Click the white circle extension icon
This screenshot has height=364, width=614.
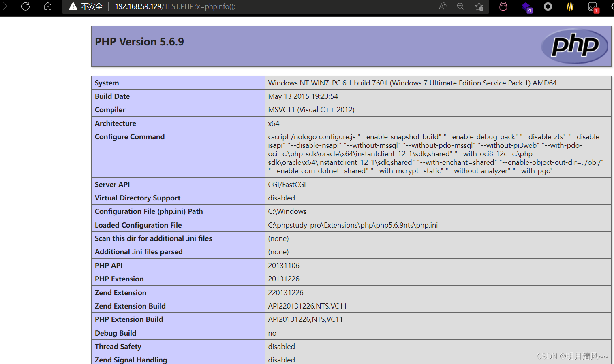tap(548, 6)
